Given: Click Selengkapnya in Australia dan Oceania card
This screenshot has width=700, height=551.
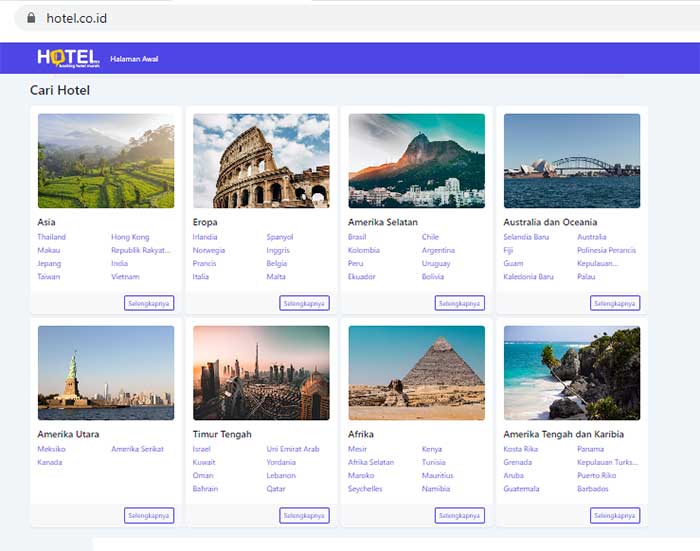Looking at the screenshot, I should click(x=615, y=303).
